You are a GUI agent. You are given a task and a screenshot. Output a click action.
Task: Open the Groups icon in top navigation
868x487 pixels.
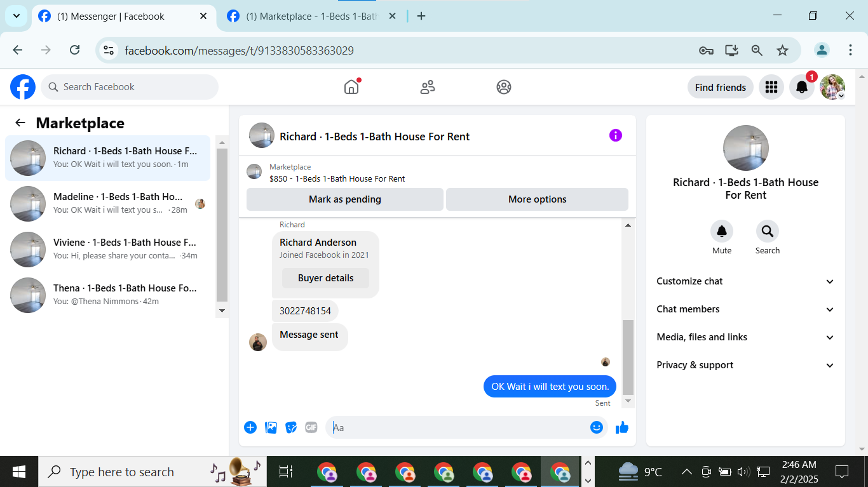click(x=504, y=87)
